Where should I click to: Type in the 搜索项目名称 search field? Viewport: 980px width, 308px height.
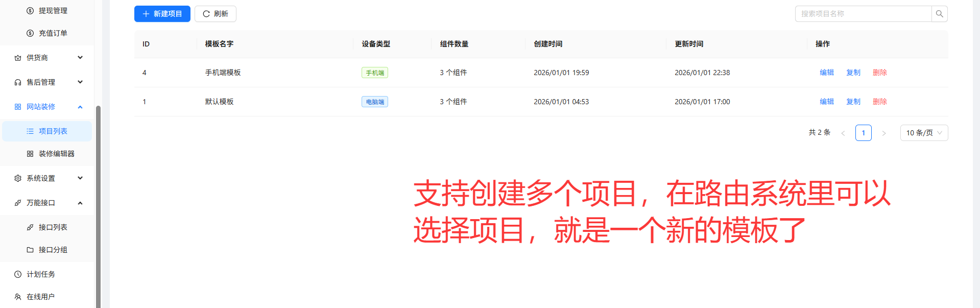(863, 14)
